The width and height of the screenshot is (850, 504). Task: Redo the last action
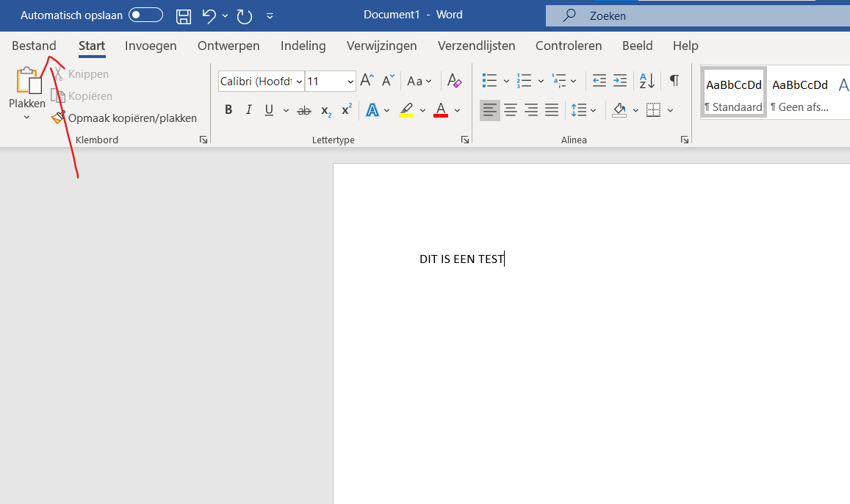pos(245,16)
